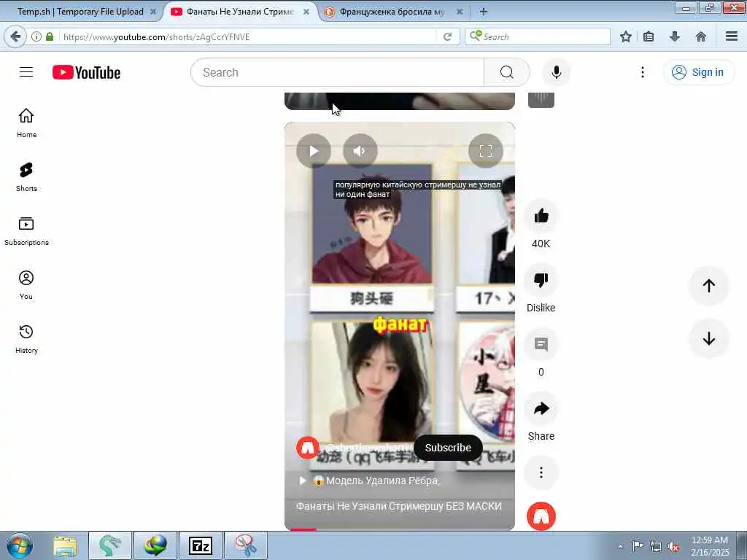Enter fullscreen on the Shorts player
Screen dimensions: 747x560
point(485,151)
